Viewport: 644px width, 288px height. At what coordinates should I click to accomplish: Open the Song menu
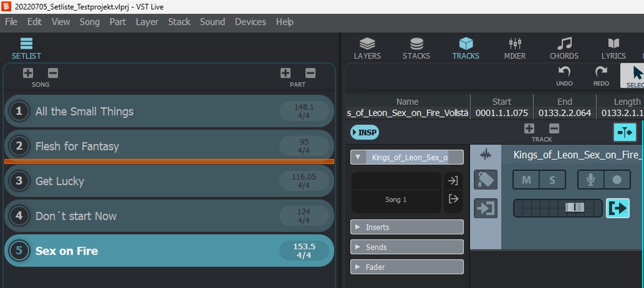pyautogui.click(x=89, y=22)
